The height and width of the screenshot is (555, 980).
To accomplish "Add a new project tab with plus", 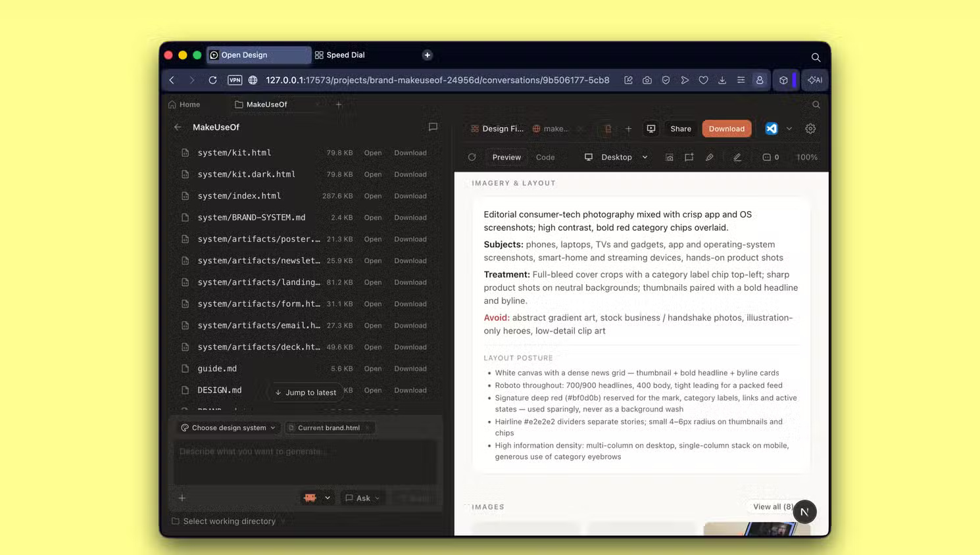I will pyautogui.click(x=339, y=105).
